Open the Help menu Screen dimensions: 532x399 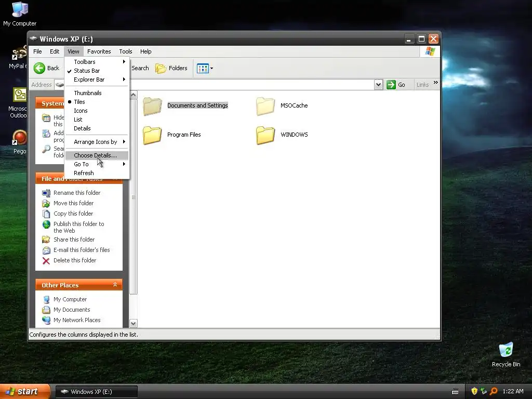[146, 51]
